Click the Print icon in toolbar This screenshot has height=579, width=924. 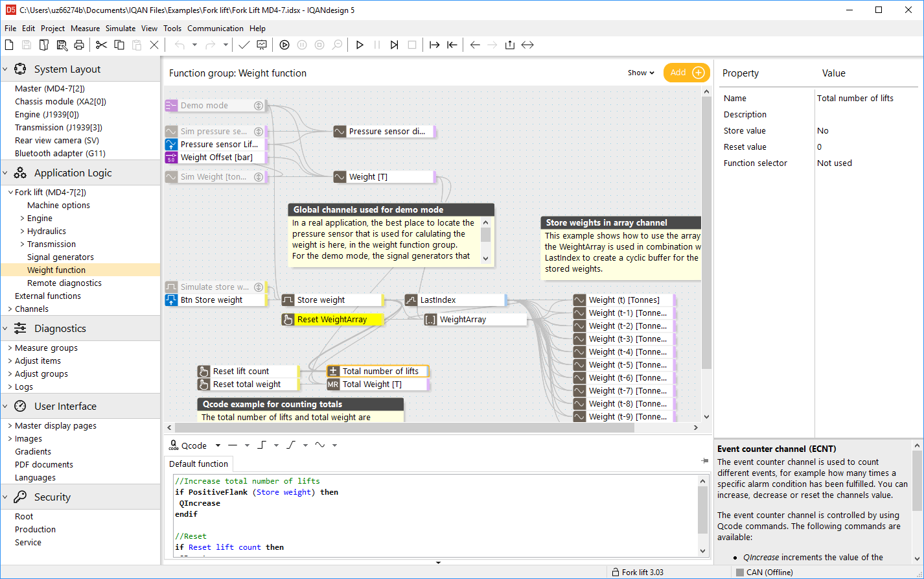pyautogui.click(x=79, y=45)
